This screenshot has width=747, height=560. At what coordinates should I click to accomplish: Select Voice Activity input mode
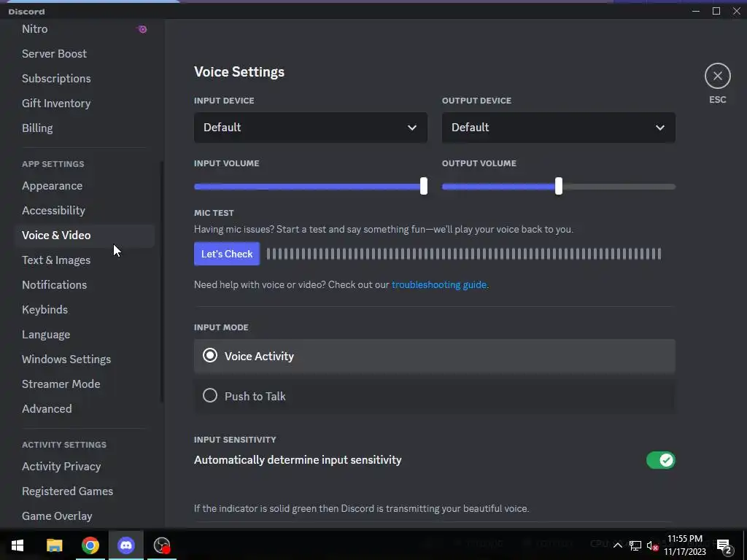[435, 356]
